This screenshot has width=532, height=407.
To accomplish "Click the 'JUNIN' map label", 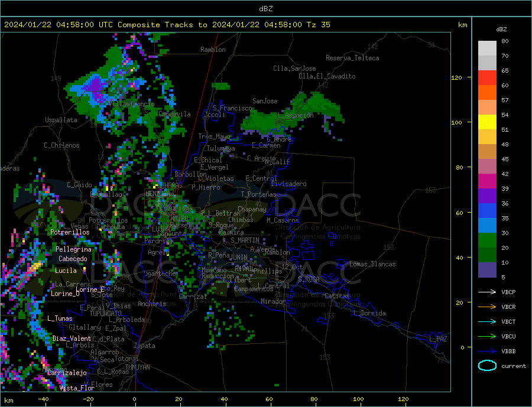I will click(239, 258).
